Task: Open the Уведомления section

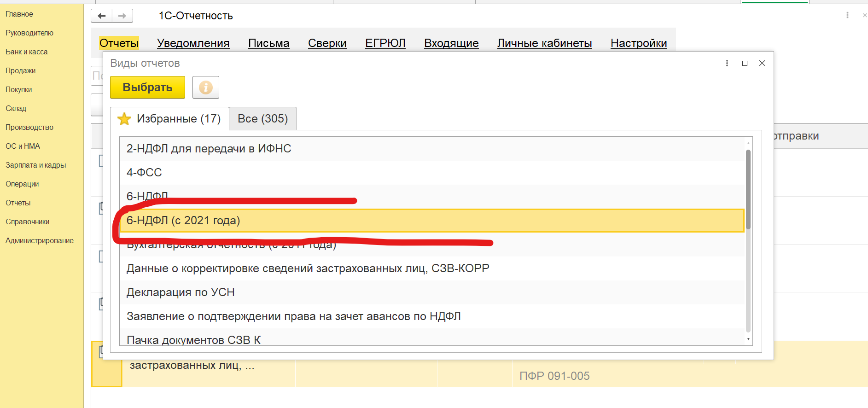Action: [x=193, y=43]
